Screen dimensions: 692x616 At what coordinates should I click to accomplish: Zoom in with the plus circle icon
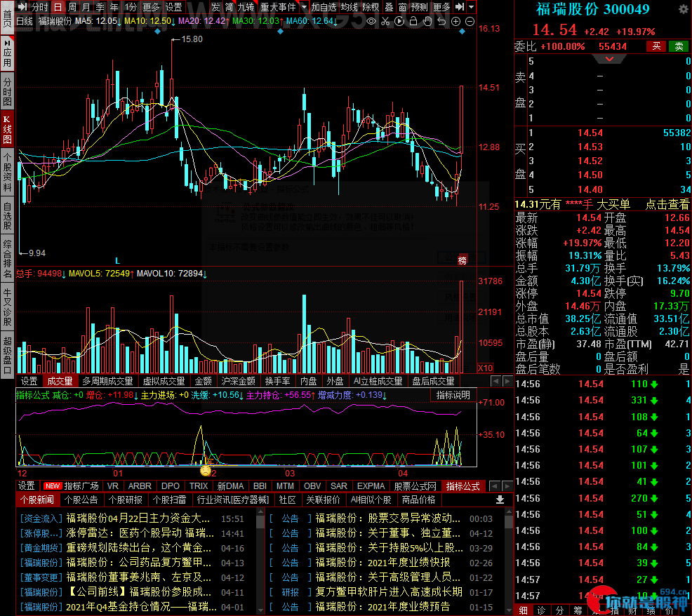(456, 21)
